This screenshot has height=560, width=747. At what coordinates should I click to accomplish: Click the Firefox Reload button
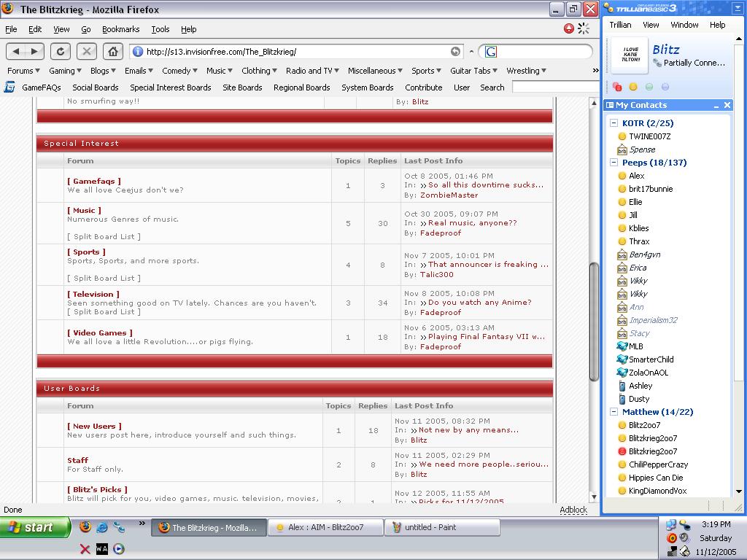(x=61, y=51)
